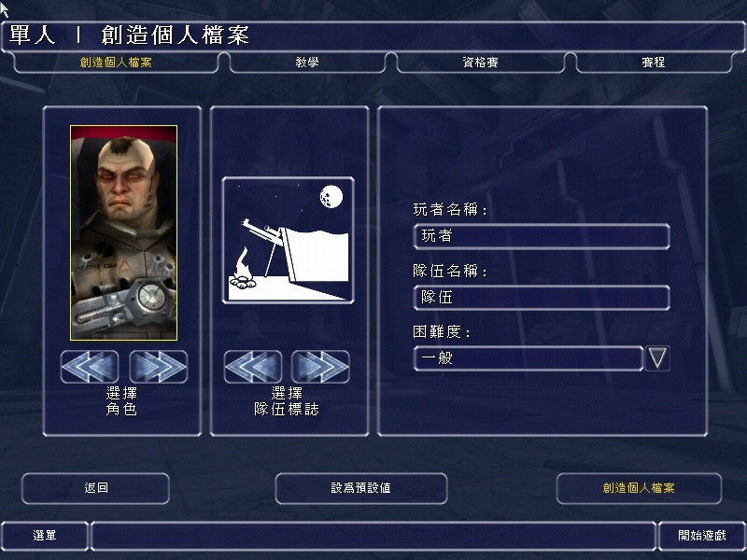Click the bottom-right 創造個人檔案 button

[x=639, y=488]
